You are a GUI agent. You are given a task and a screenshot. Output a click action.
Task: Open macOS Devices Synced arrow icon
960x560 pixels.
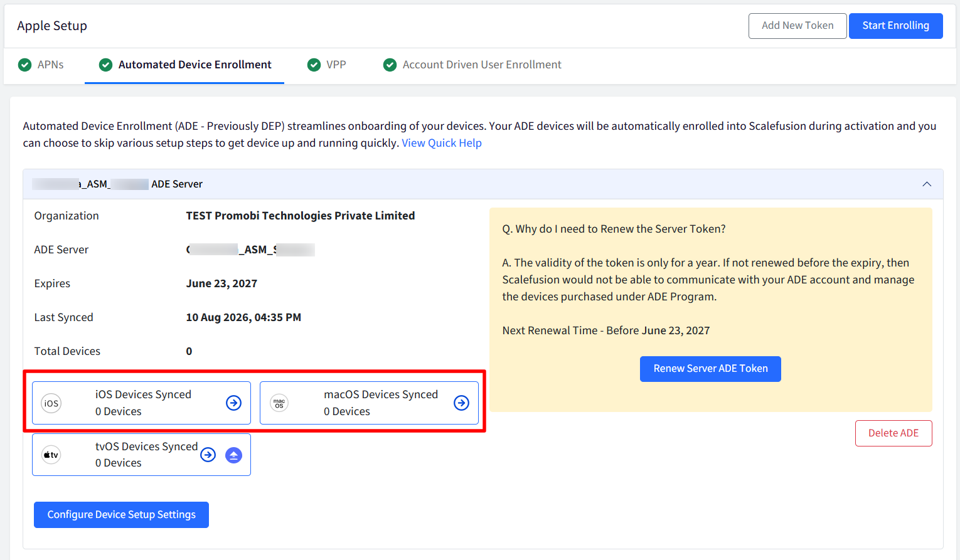click(x=461, y=403)
